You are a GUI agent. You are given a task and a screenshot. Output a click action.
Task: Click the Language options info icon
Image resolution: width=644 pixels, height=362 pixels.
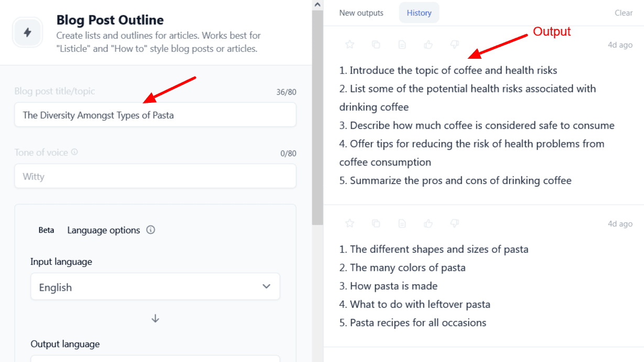point(151,230)
